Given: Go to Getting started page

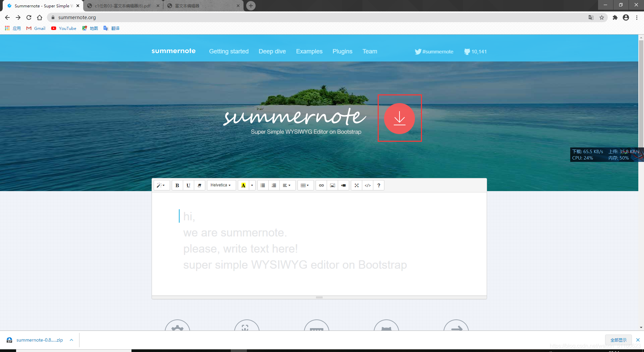Looking at the screenshot, I should (229, 51).
